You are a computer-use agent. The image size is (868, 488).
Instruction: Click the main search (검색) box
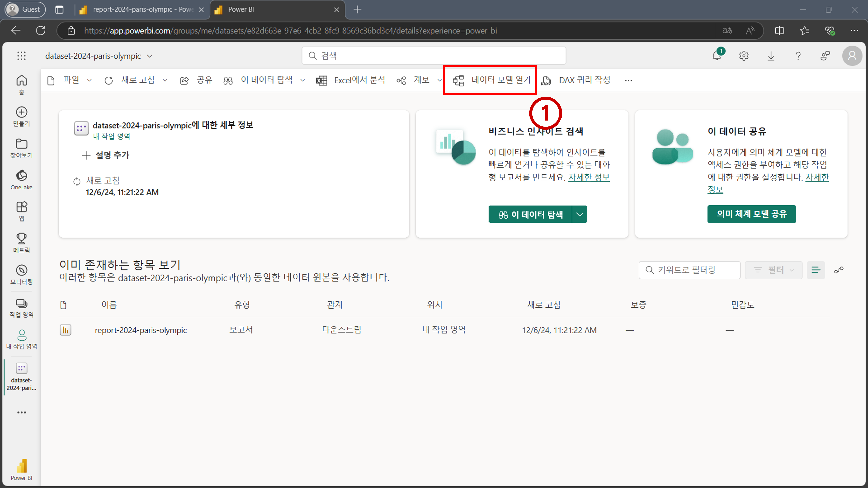coord(434,56)
